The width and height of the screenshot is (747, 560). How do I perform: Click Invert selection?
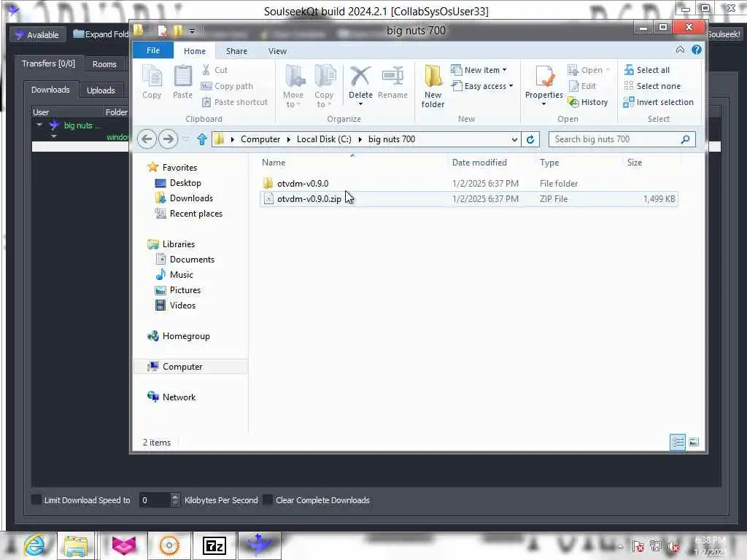coord(659,102)
